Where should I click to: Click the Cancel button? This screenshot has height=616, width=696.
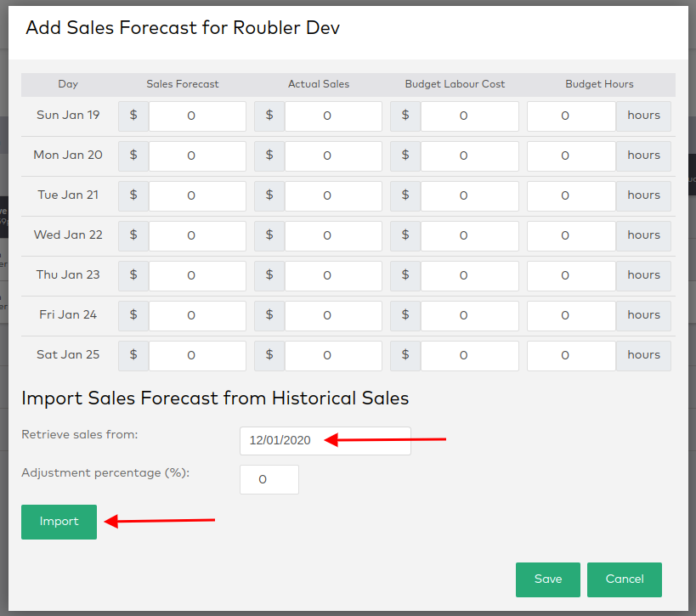point(624,579)
